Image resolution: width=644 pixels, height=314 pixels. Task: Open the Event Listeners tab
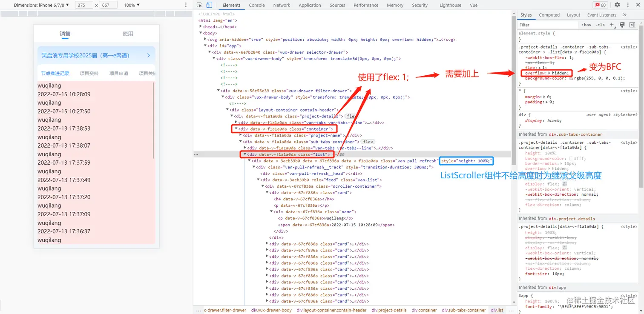(602, 15)
